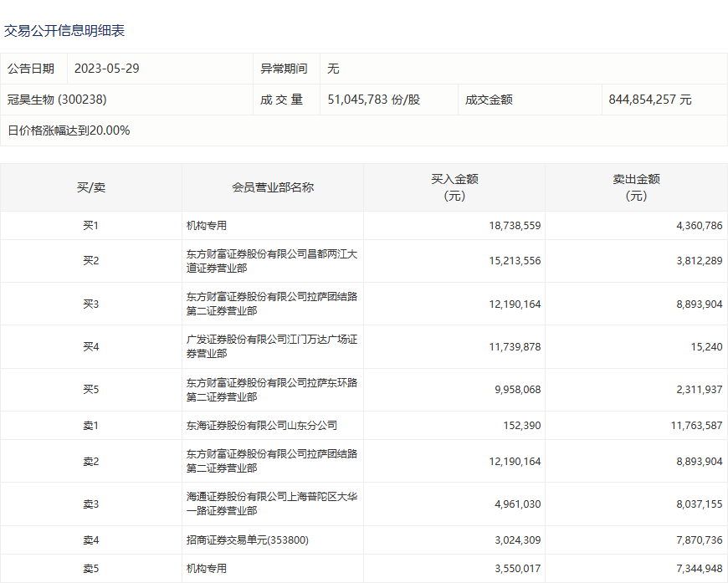Click the 成交金额 value 844,854,257 元
Viewport: 728px width, 583px height.
click(650, 100)
